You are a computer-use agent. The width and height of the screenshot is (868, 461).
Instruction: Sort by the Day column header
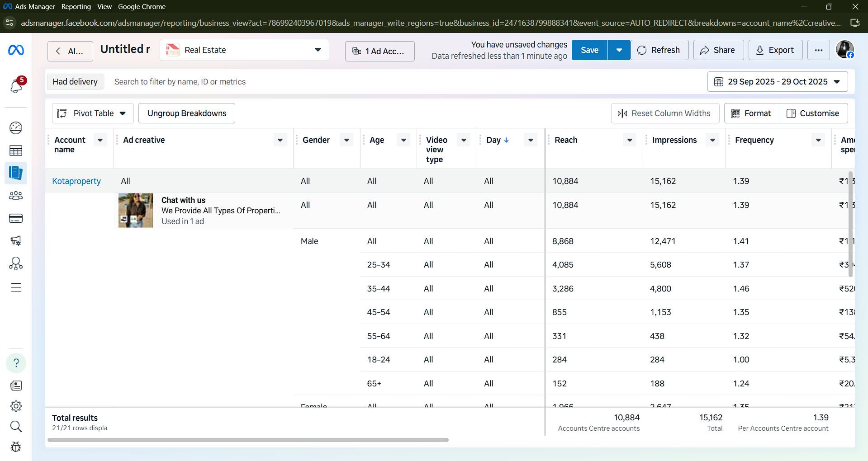493,140
